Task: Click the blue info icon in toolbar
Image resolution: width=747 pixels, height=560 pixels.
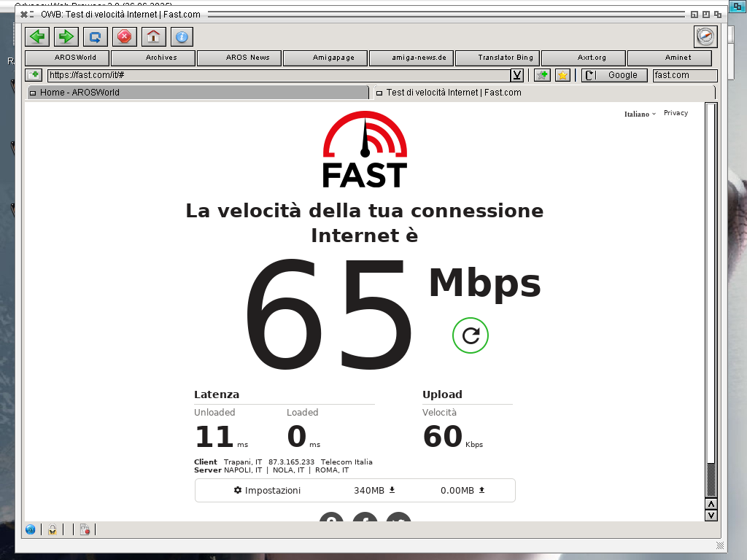Action: (x=182, y=36)
